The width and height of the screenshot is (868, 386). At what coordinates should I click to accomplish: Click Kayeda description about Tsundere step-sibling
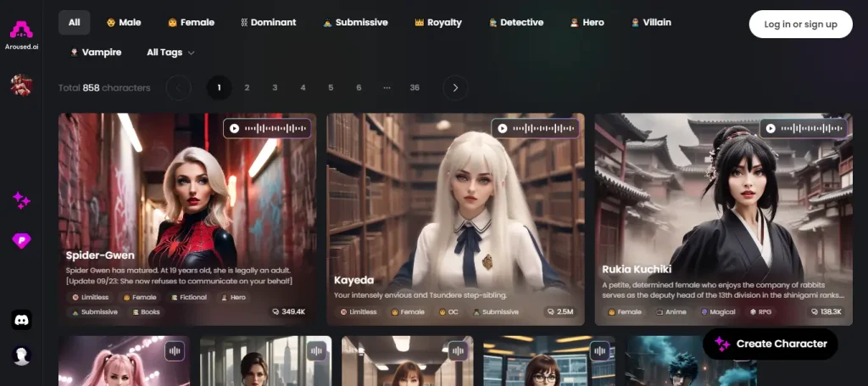point(420,294)
